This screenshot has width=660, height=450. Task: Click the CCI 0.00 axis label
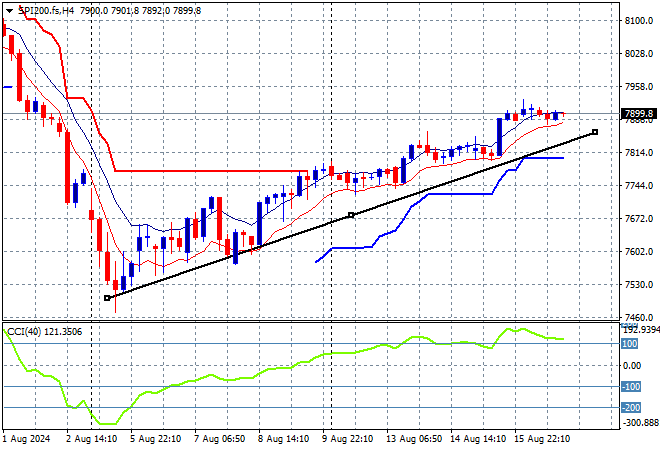click(632, 365)
